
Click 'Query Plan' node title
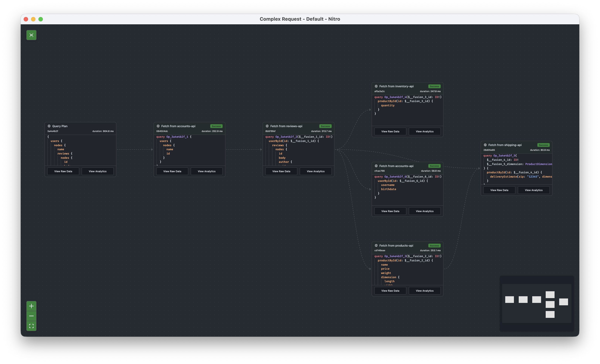pyautogui.click(x=60, y=126)
